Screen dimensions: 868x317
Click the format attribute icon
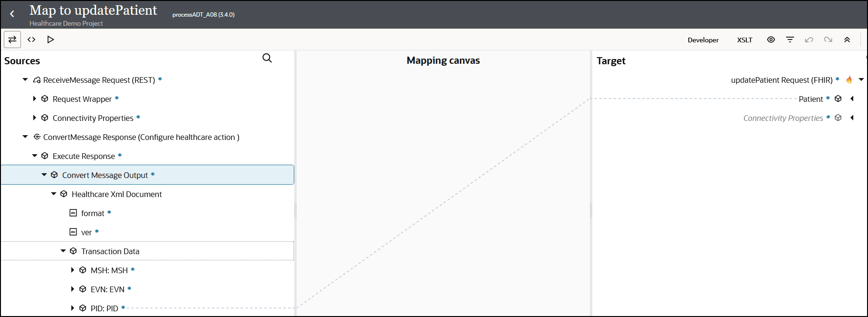pos(73,213)
